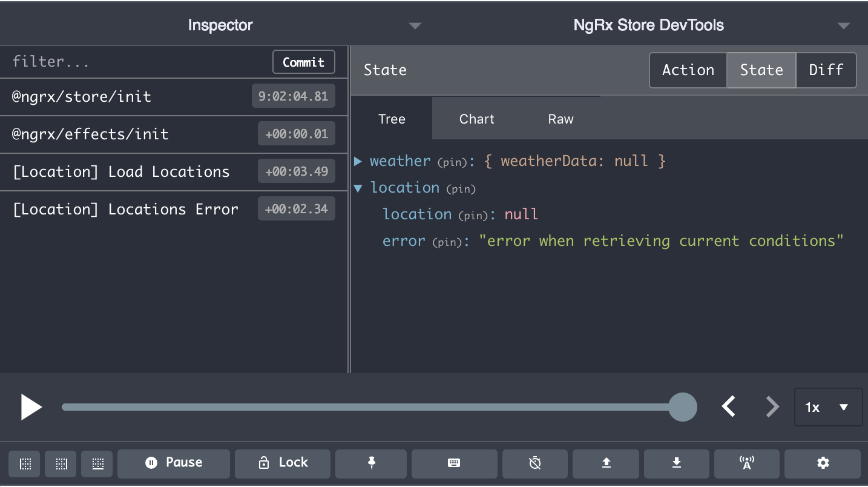Dock the panel to the bottom

click(97, 463)
